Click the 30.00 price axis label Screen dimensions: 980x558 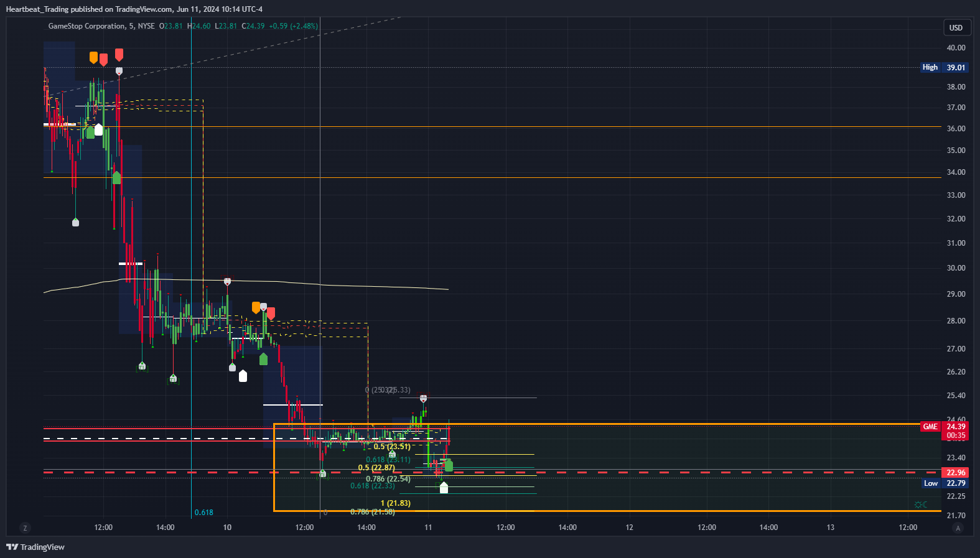click(956, 268)
